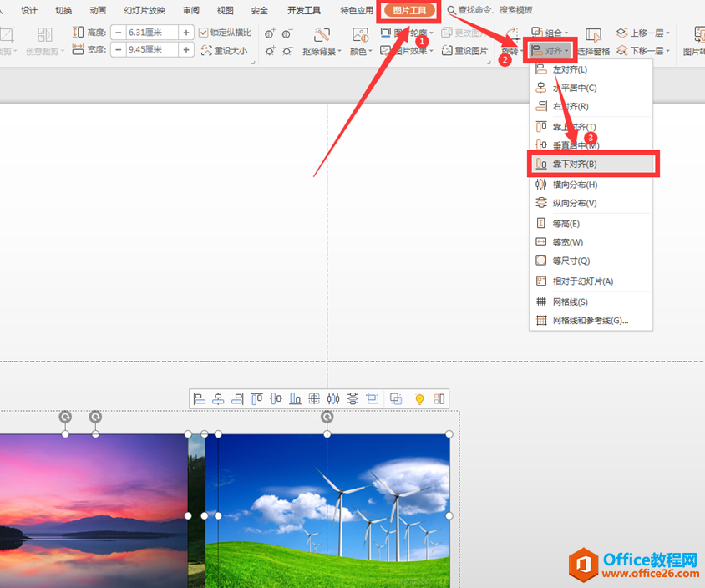This screenshot has height=588, width=705.
Task: Click the lightbulb icon in floating toolbar
Action: tap(419, 398)
